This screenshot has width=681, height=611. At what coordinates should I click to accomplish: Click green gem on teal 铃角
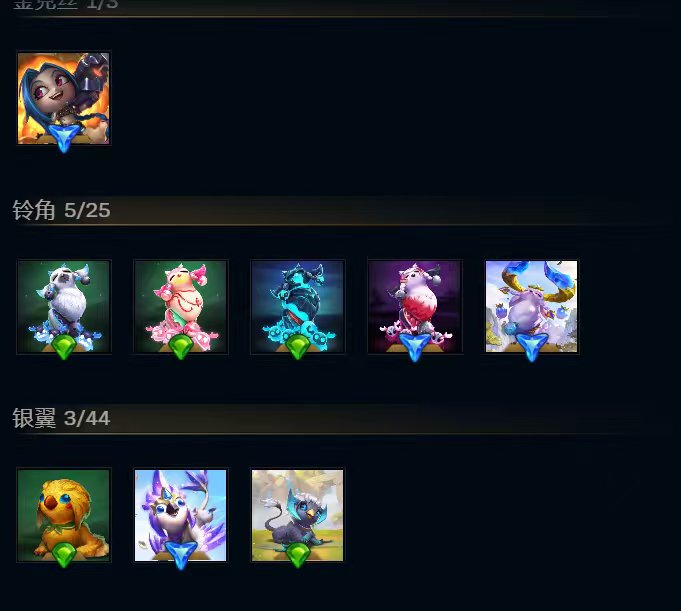click(x=298, y=347)
